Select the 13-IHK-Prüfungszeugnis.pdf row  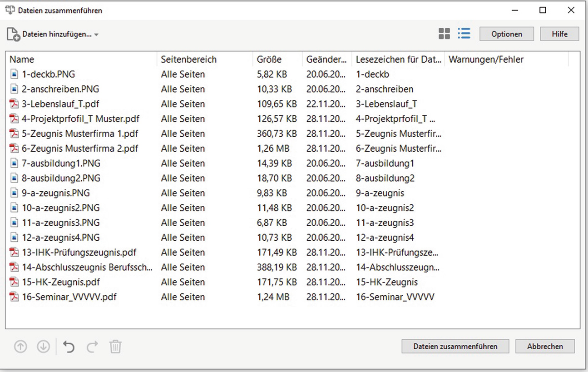(292, 253)
